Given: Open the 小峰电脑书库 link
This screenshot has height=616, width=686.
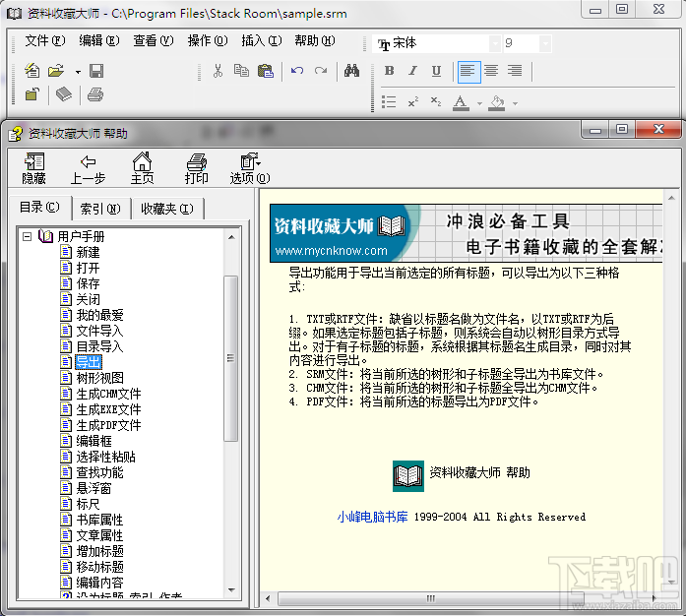Looking at the screenshot, I should point(372,517).
